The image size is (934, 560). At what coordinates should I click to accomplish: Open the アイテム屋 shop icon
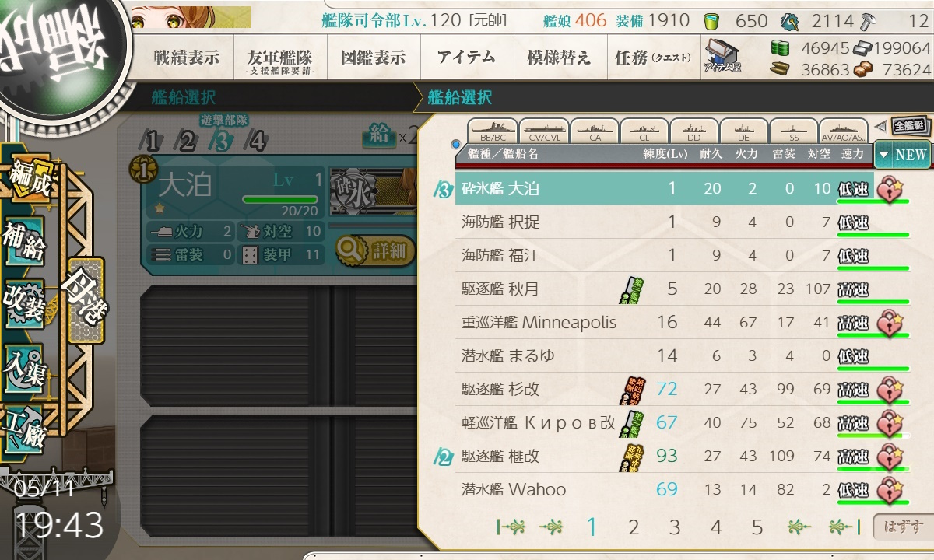tap(723, 56)
